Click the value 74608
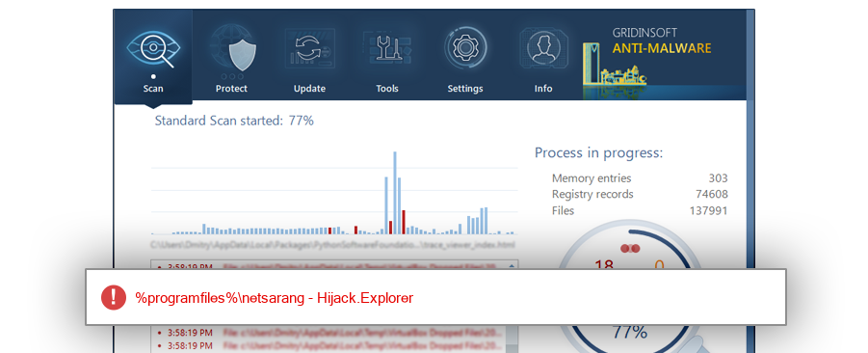 pyautogui.click(x=712, y=195)
